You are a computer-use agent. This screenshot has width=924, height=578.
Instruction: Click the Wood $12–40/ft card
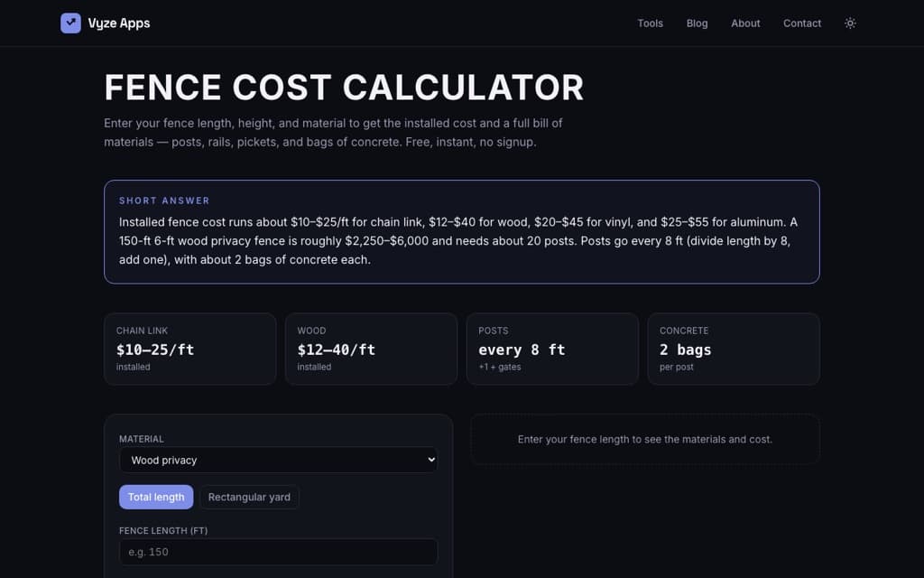coord(371,350)
